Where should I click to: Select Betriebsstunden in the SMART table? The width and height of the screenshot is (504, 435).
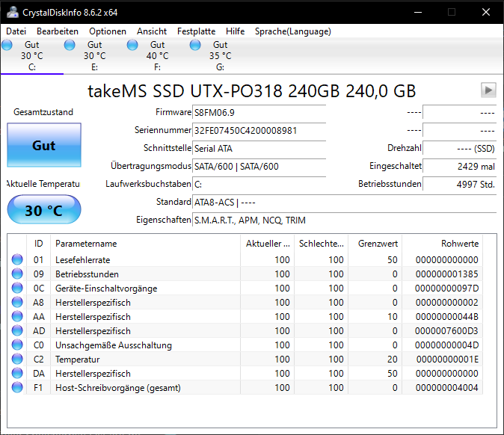pyautogui.click(x=87, y=274)
